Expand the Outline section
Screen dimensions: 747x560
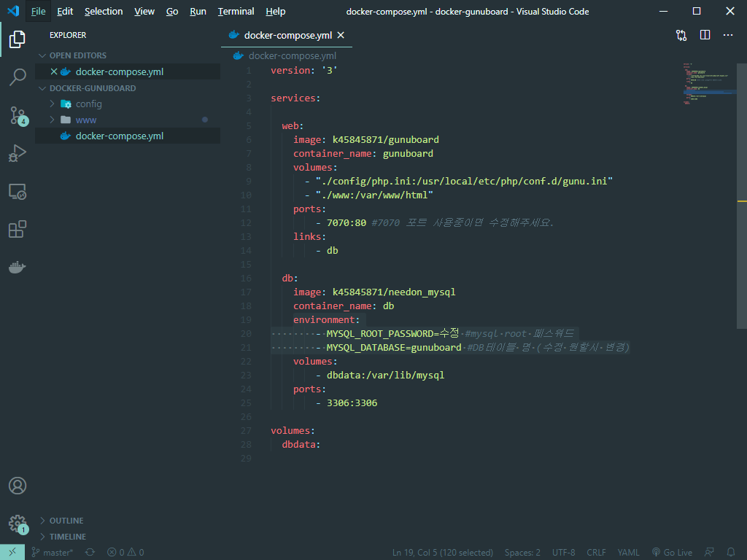pyautogui.click(x=66, y=521)
